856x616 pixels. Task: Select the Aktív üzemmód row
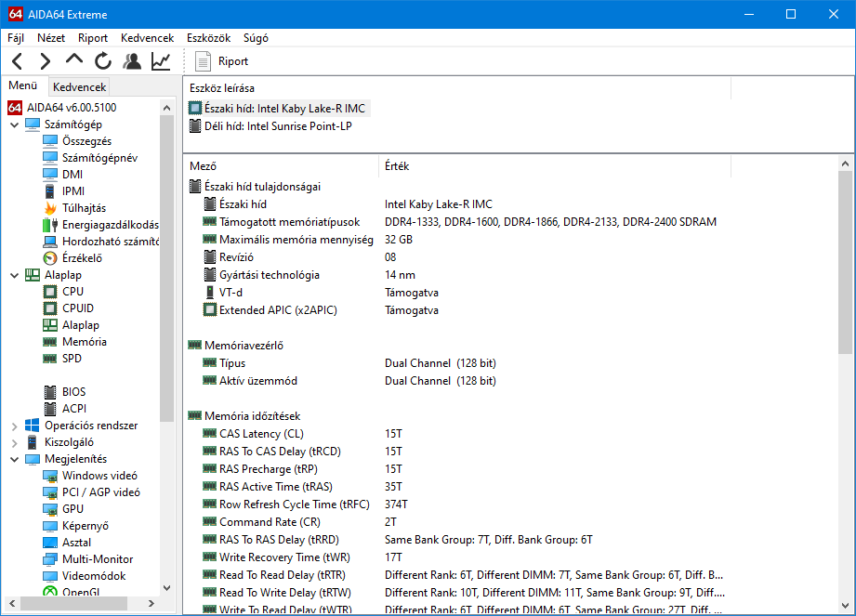pyautogui.click(x=511, y=381)
